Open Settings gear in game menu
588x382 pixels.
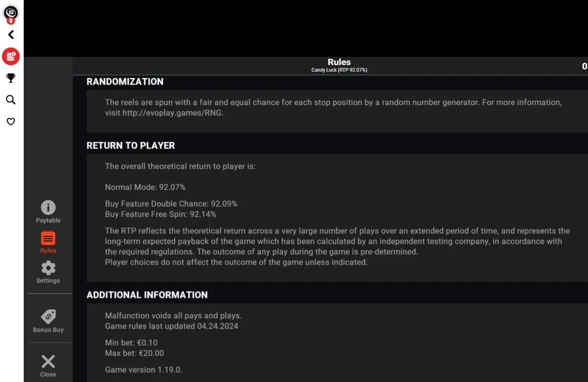(48, 272)
